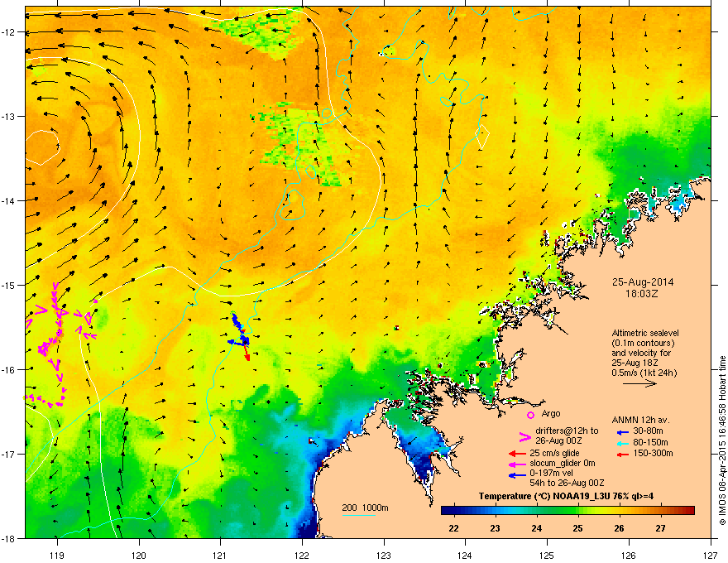This screenshot has width=728, height=563.
Task: Click colorbar tick label 26
Action: pyautogui.click(x=619, y=528)
